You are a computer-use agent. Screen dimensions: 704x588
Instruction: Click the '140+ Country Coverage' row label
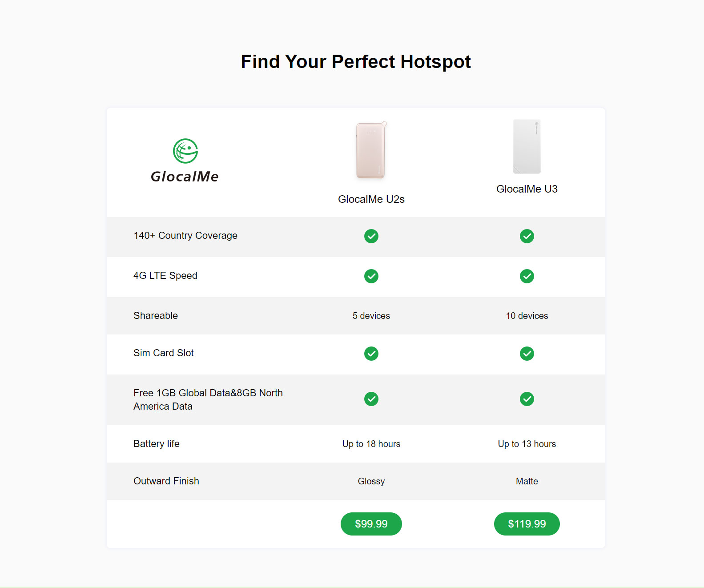click(185, 236)
